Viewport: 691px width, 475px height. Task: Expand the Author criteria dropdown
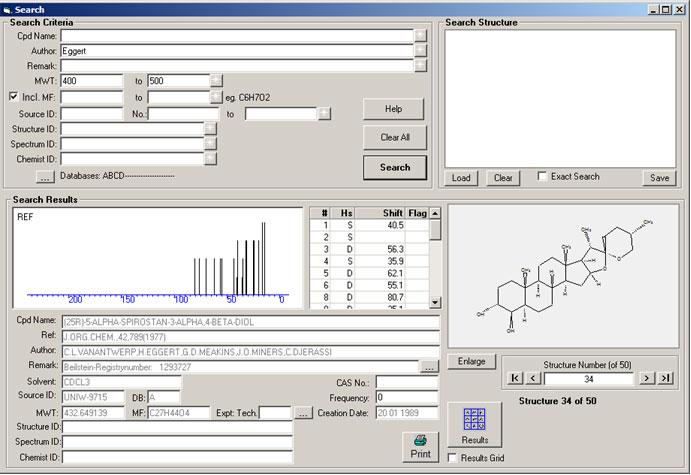(x=421, y=50)
